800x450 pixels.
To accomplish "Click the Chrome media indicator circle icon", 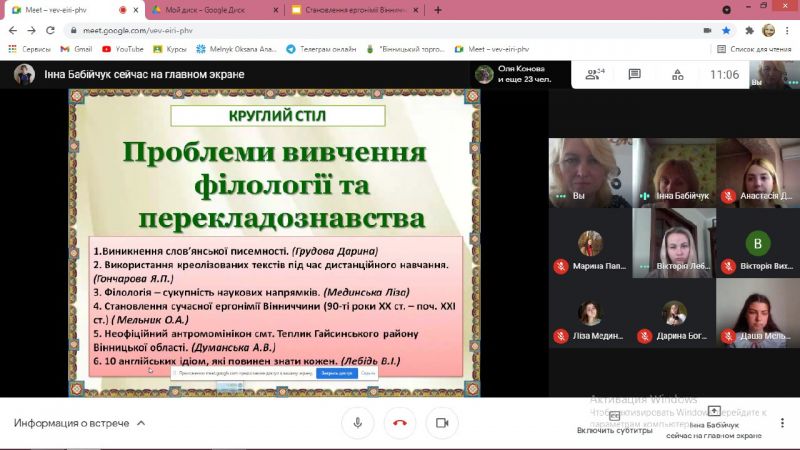I will click(727, 10).
